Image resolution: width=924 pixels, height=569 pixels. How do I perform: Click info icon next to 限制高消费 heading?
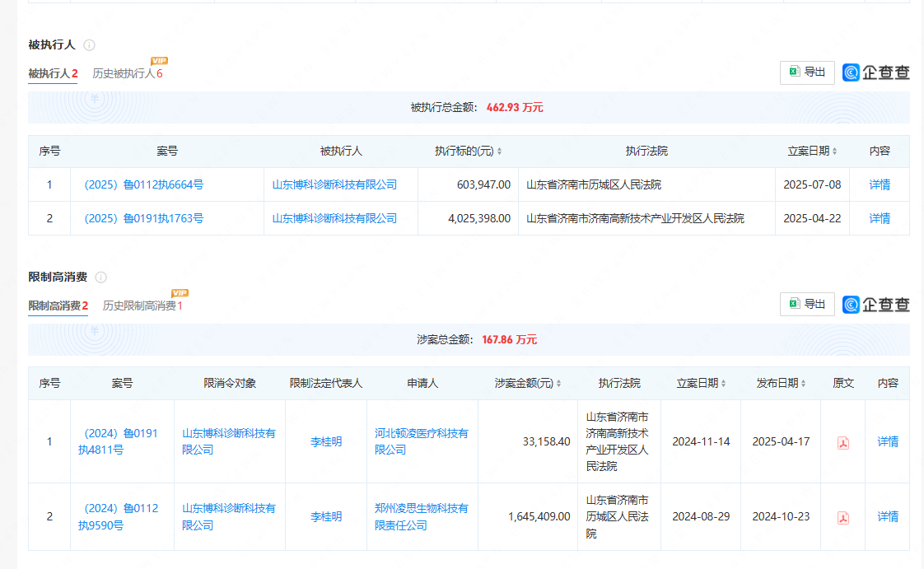coord(100,278)
